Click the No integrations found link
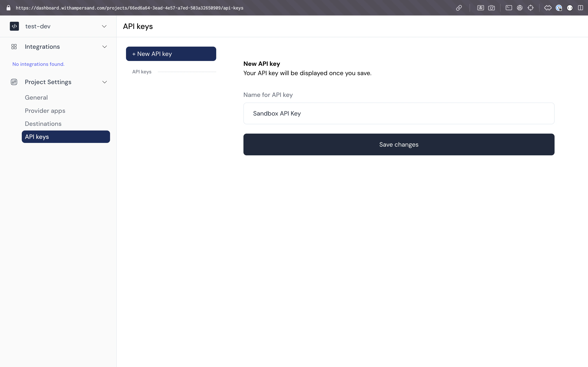Image resolution: width=588 pixels, height=367 pixels. pos(38,64)
